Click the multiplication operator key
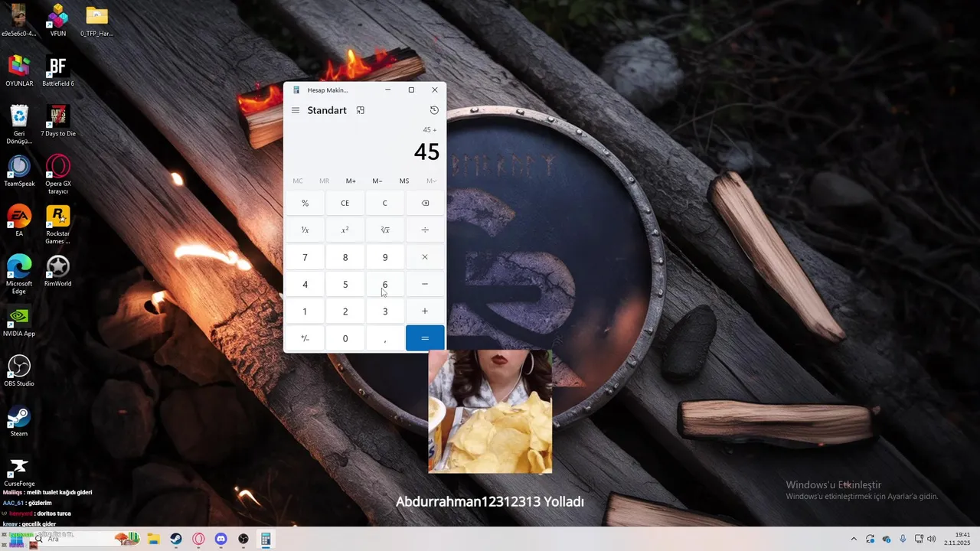The image size is (980, 551). click(425, 257)
